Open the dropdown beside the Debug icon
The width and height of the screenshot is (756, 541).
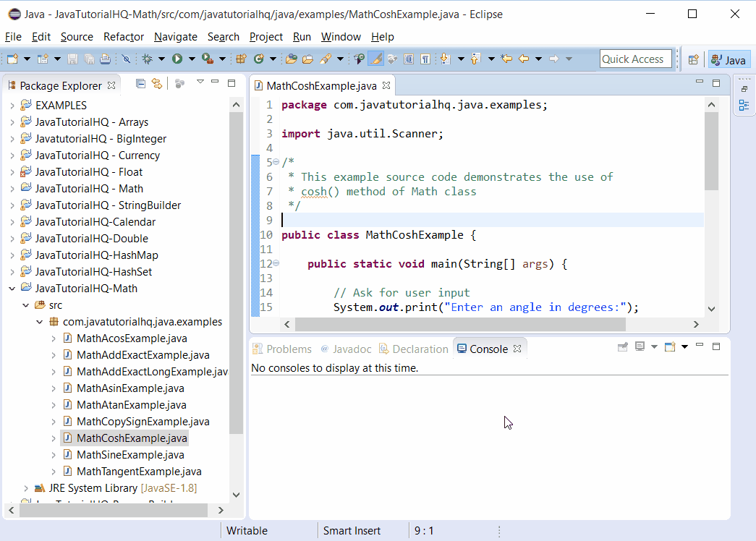(x=161, y=59)
